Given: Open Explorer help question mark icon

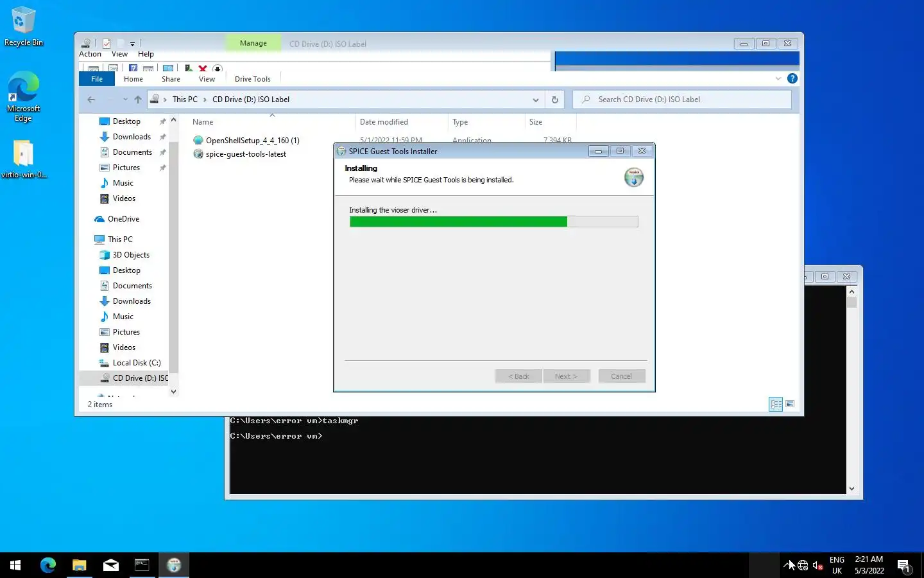Looking at the screenshot, I should coord(792,78).
